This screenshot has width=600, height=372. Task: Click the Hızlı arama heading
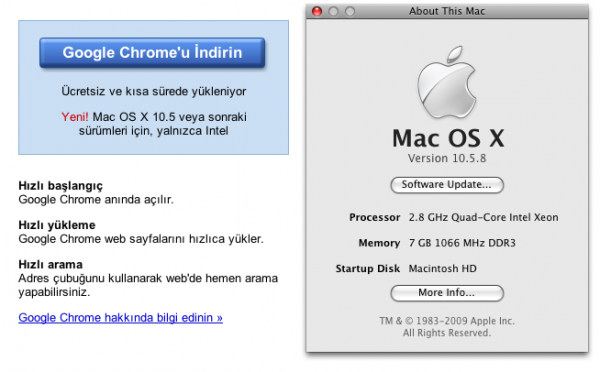51,264
